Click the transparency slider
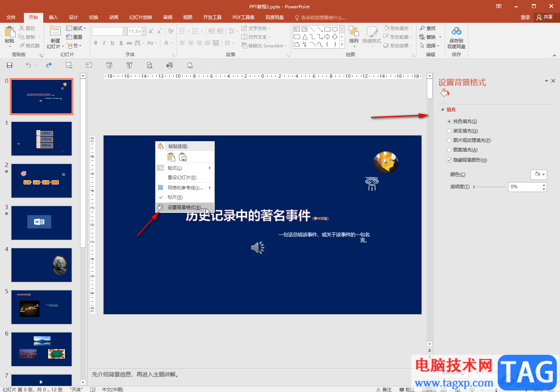Viewport: 560px width, 392px height. 490,187
